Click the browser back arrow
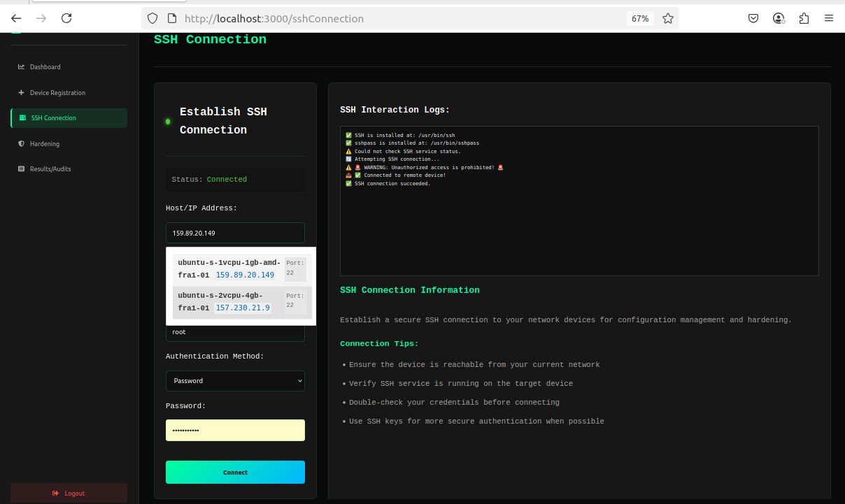The image size is (845, 504). [16, 18]
